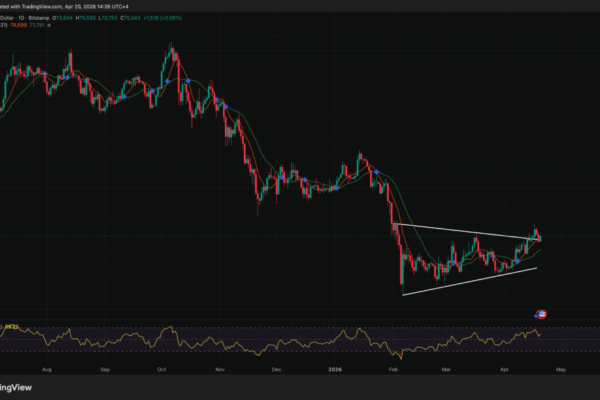Select the lower white trendline of the triangle
The height and width of the screenshot is (400, 600).
coord(470,281)
